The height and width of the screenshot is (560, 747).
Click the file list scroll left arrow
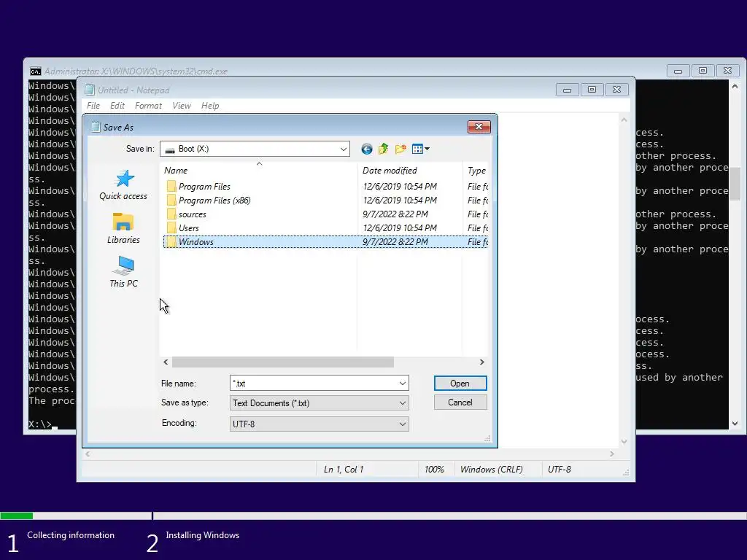[166, 362]
